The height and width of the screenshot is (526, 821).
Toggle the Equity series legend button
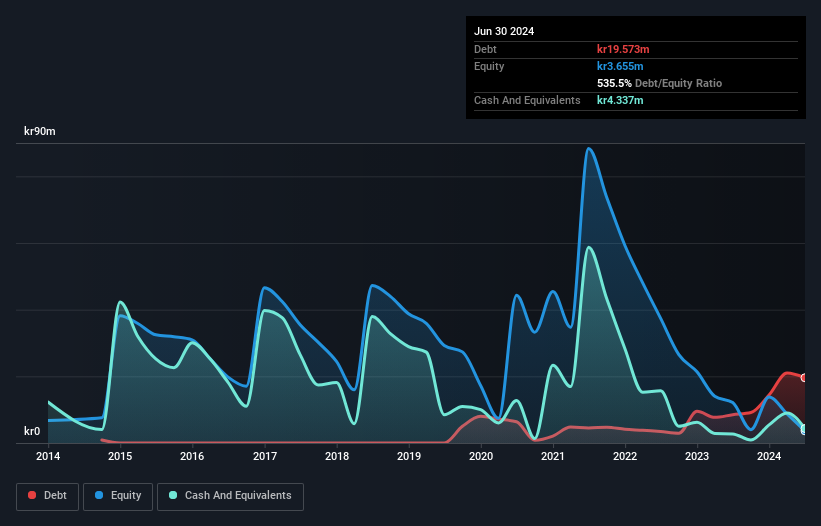tap(118, 496)
